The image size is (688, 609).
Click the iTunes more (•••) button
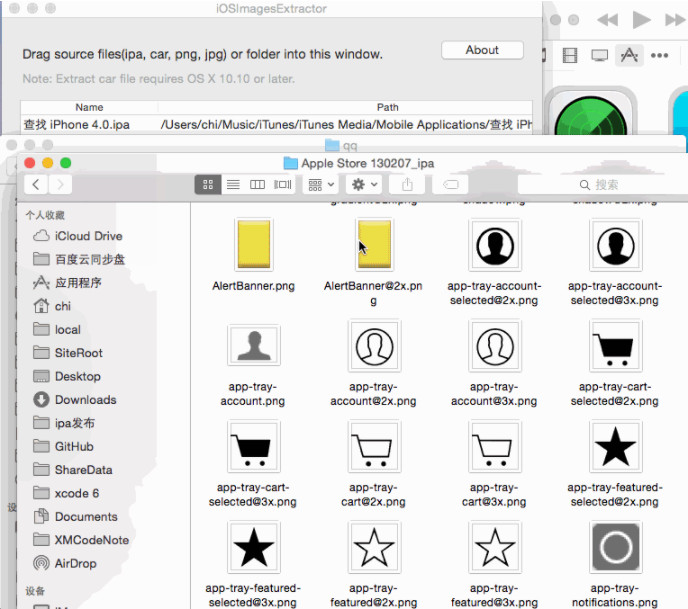pyautogui.click(x=659, y=56)
